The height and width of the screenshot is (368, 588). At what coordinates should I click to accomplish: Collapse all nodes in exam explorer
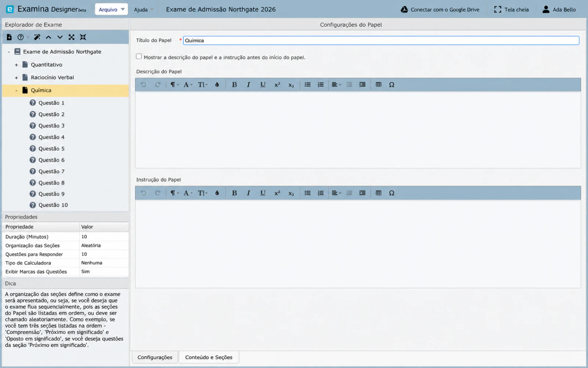click(x=83, y=37)
